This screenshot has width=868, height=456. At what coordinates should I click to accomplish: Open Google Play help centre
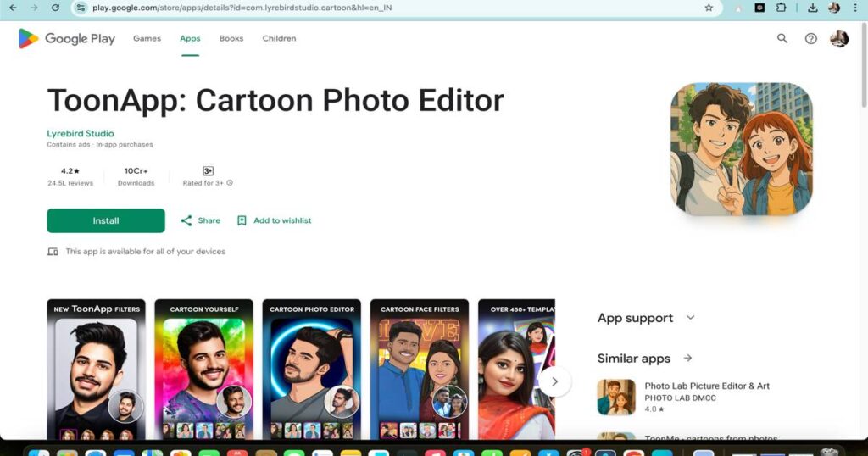[810, 38]
